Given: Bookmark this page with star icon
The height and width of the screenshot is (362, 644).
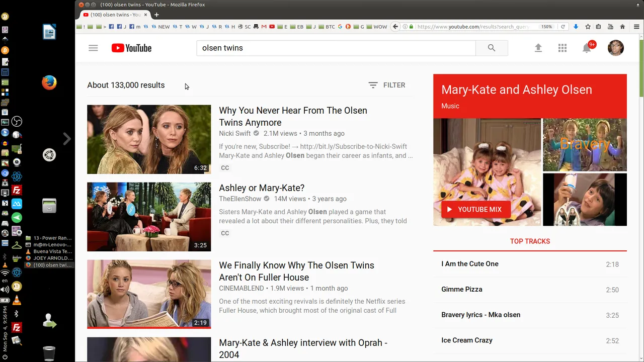Looking at the screenshot, I should coord(588,27).
